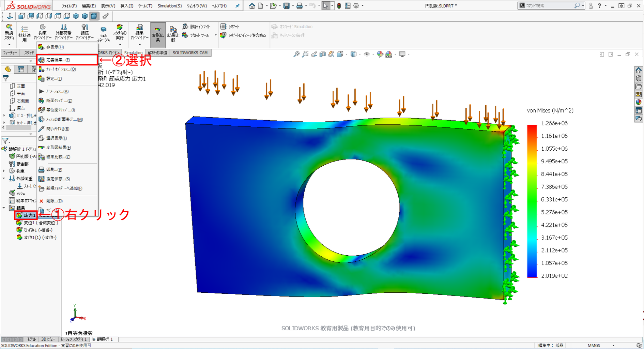This screenshot has height=349, width=644.
Task: Click レポートにイメージを含める button
Action: point(243,35)
